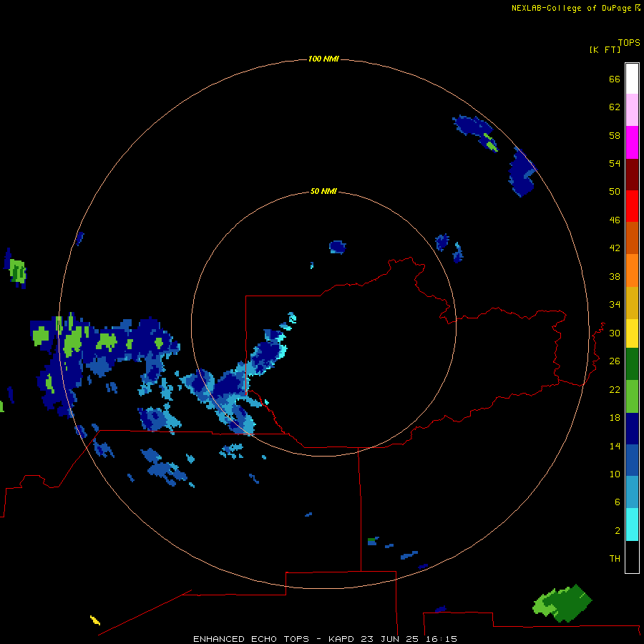Click the legend value 54
This screenshot has height=644, width=644.
tap(615, 163)
